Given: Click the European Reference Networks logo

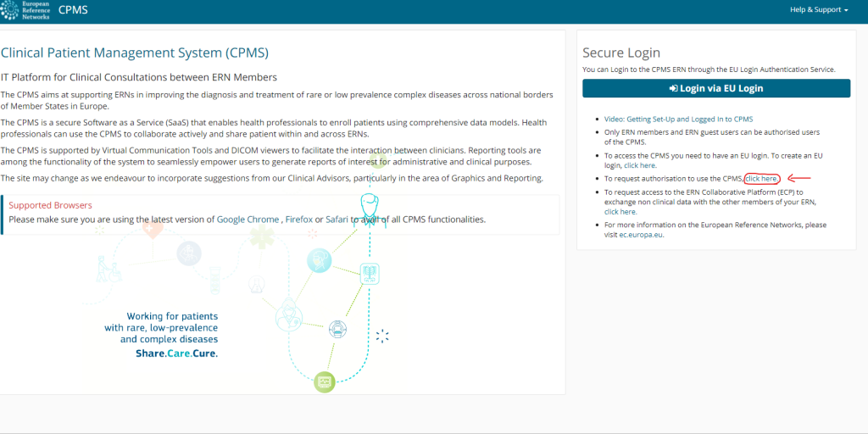Looking at the screenshot, I should point(25,10).
